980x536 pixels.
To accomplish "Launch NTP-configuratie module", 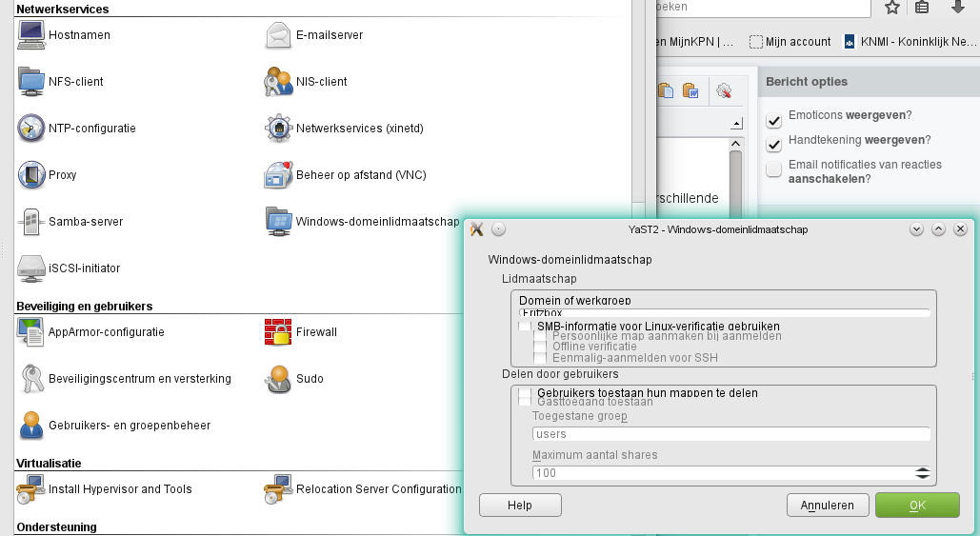I will (x=76, y=129).
